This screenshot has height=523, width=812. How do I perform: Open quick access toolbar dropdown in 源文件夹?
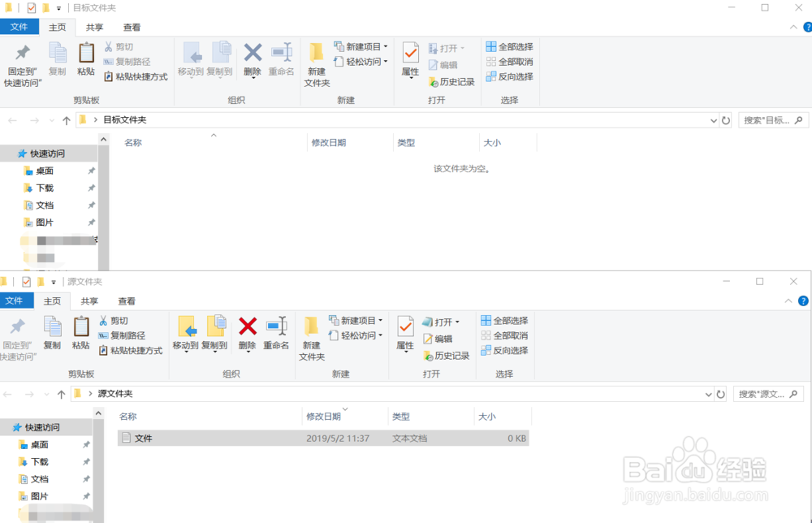(54, 283)
